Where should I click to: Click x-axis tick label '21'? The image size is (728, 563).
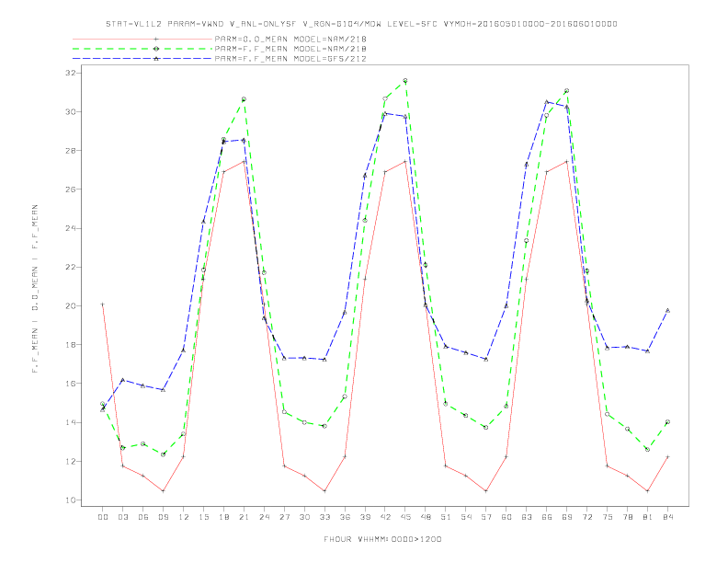244,517
